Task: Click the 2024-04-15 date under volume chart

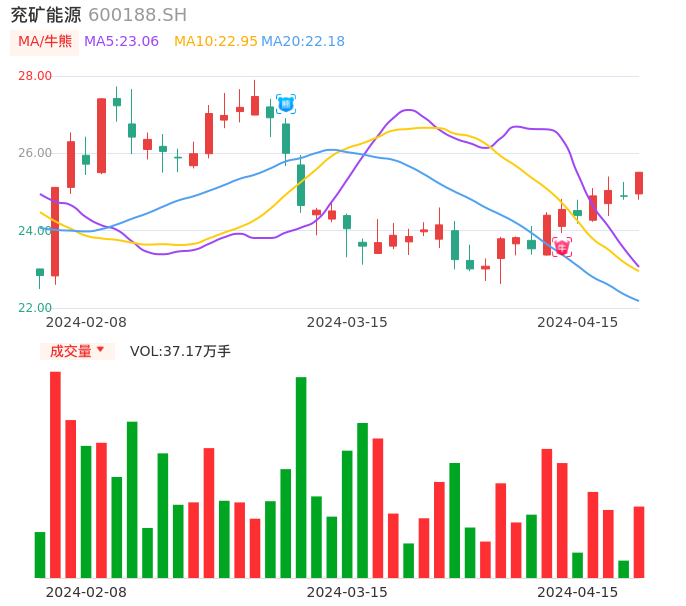Action: 577,592
